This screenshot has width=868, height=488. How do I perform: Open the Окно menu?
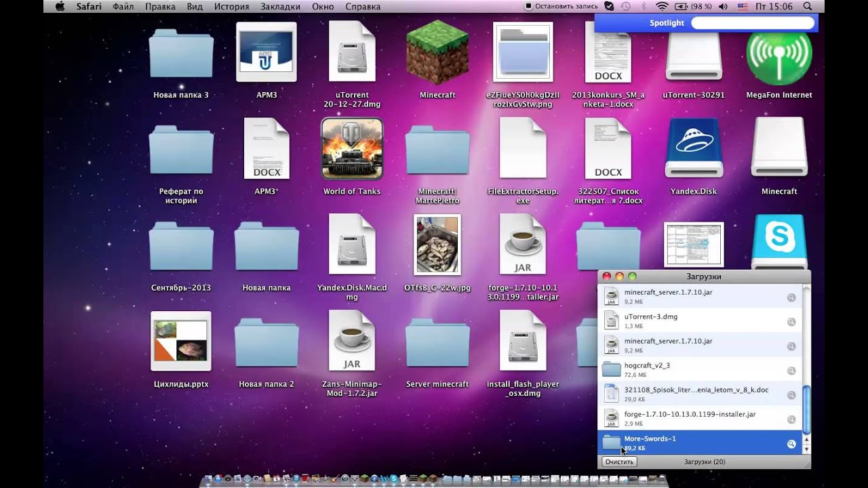323,6
